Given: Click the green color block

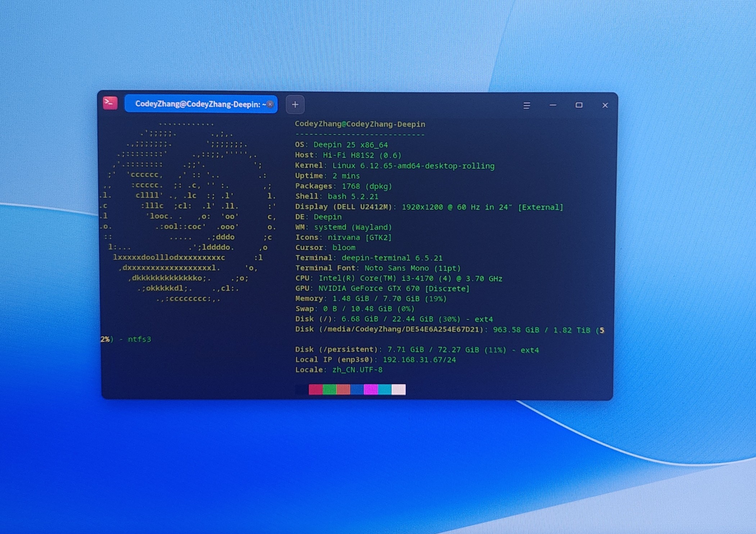Looking at the screenshot, I should point(329,389).
